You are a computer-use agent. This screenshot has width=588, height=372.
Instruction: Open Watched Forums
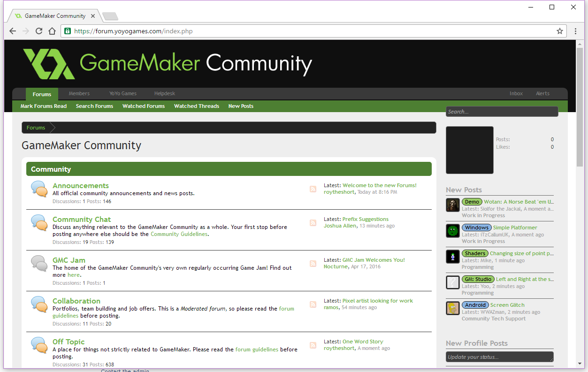(x=144, y=106)
